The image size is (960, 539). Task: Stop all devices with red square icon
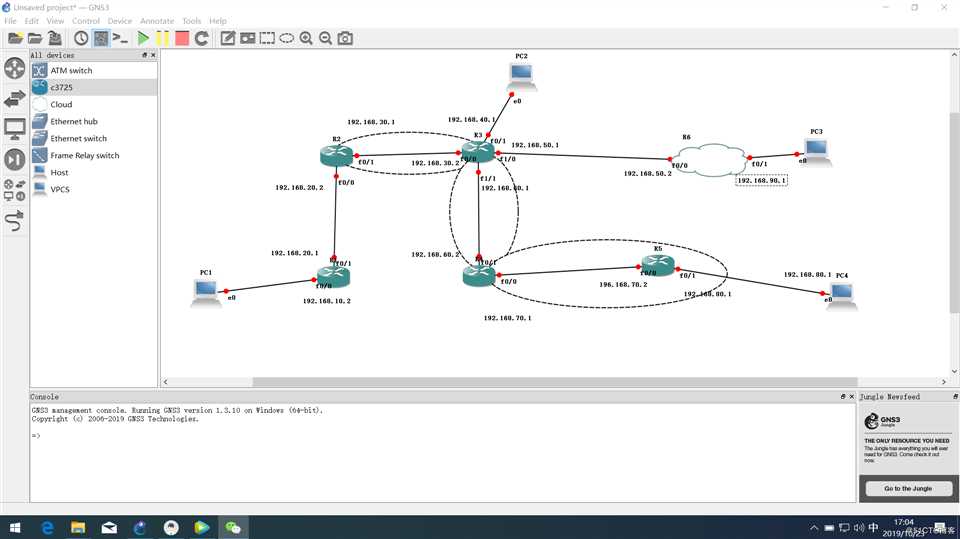click(x=182, y=38)
